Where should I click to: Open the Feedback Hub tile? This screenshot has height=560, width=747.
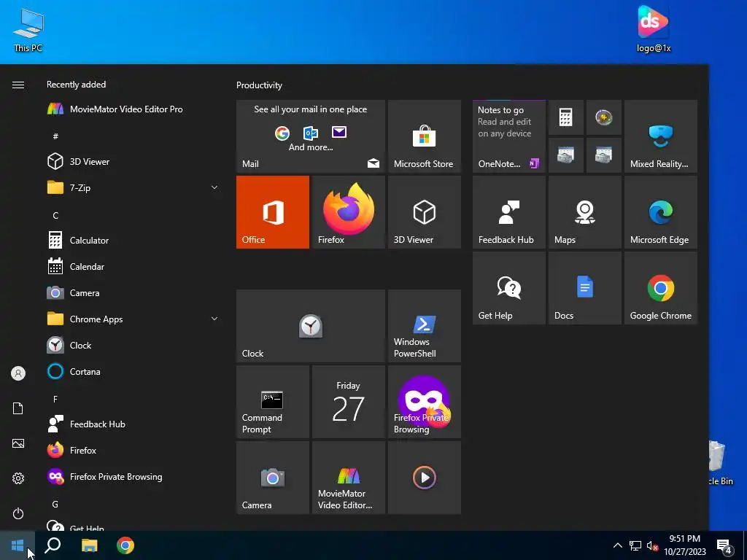508,212
